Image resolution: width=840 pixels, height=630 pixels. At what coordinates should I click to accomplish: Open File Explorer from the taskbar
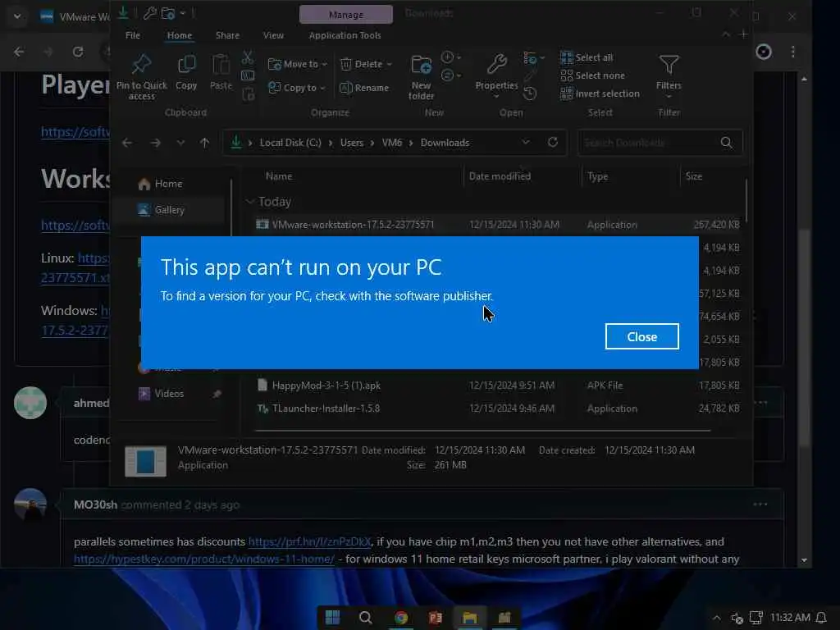470,618
